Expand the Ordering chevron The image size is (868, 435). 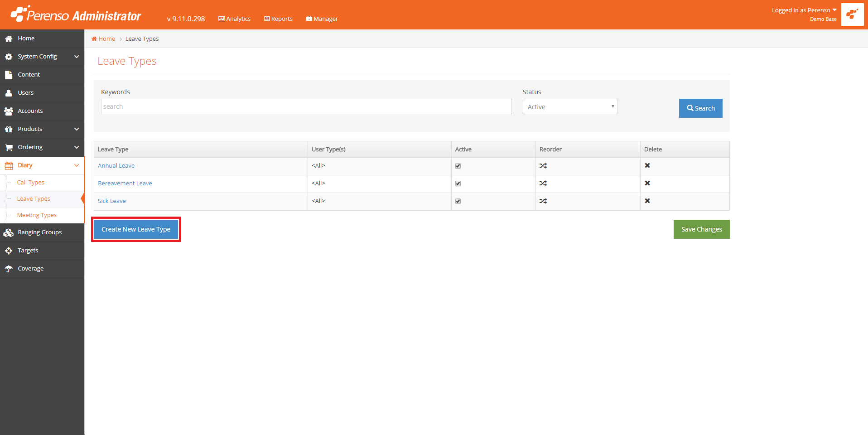77,147
